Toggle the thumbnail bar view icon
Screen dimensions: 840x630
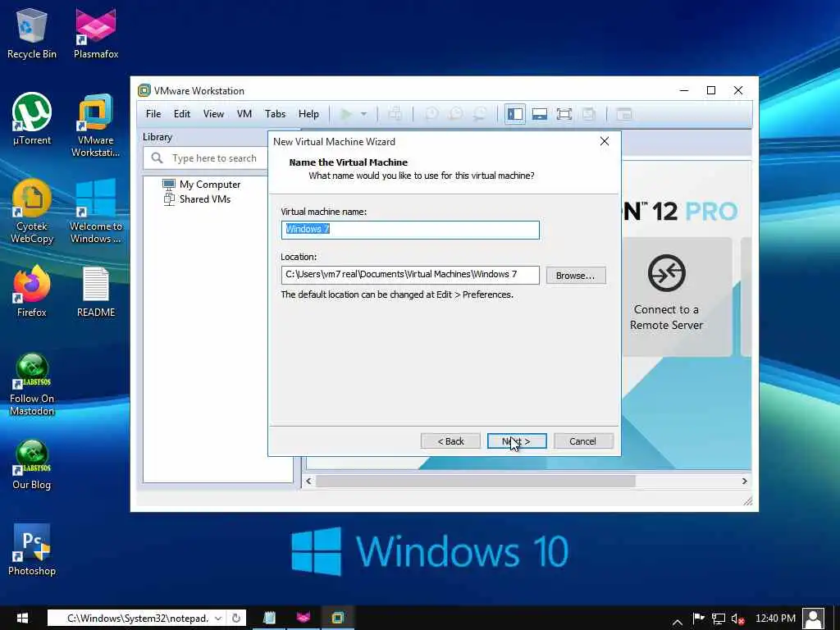coord(540,113)
